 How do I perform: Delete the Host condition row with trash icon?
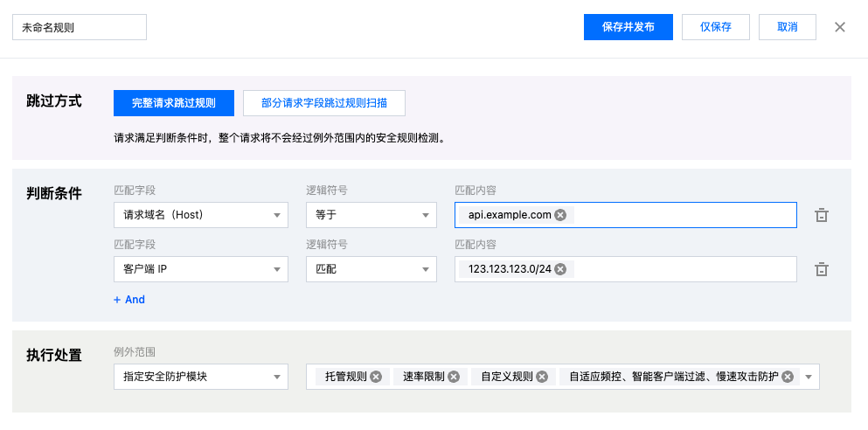coord(822,215)
